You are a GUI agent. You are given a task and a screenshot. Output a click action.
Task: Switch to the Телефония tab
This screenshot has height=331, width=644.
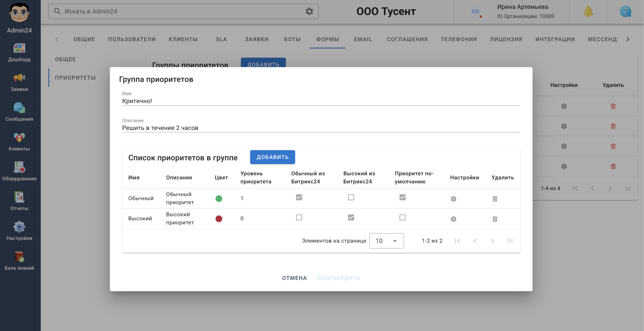point(458,39)
